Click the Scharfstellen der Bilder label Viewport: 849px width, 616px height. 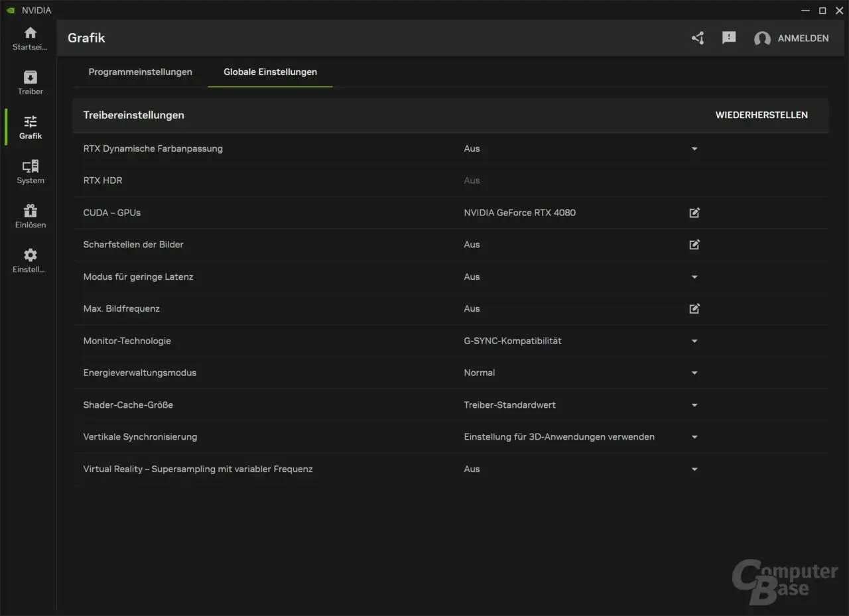pos(133,245)
